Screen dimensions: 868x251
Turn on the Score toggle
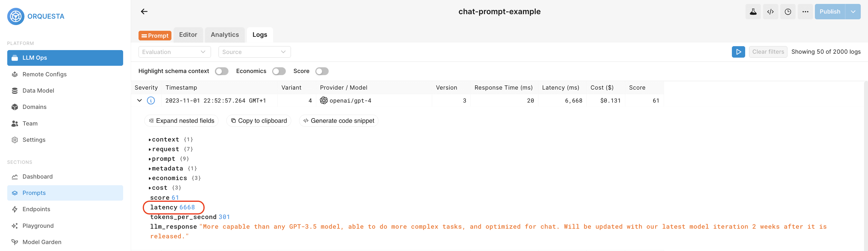(x=322, y=71)
